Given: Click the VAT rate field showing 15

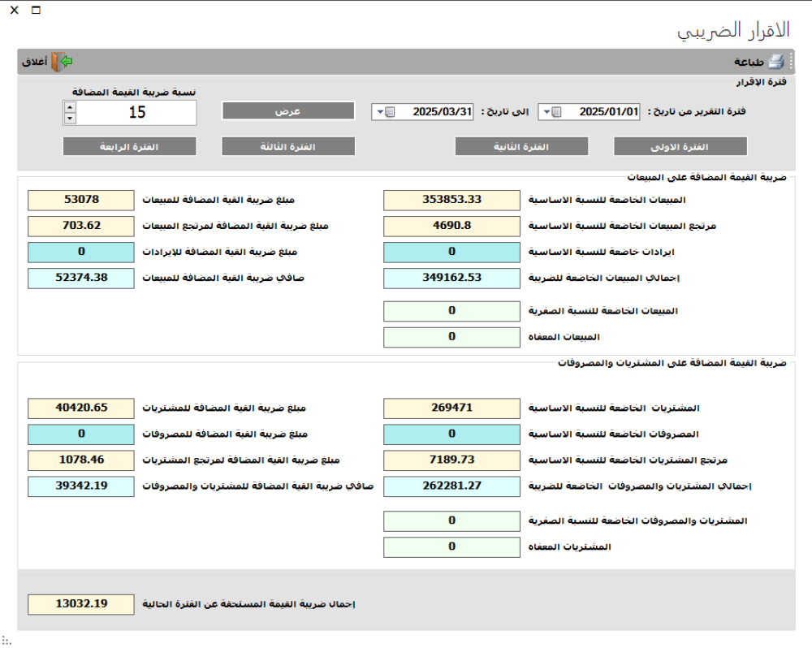Looking at the screenshot, I should pyautogui.click(x=136, y=113).
